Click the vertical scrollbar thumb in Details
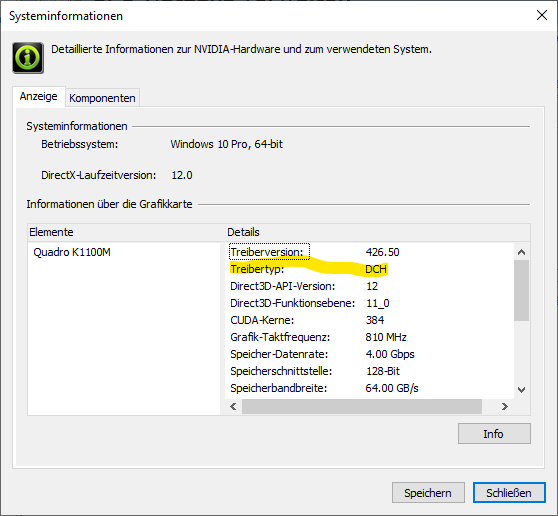The image size is (558, 516). (x=521, y=290)
